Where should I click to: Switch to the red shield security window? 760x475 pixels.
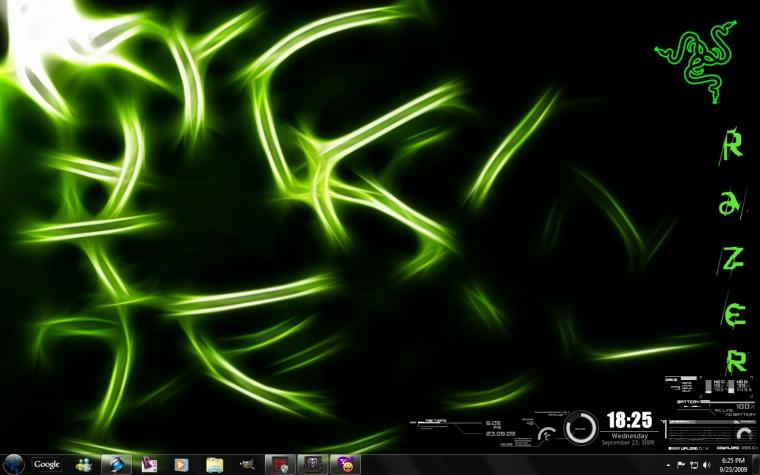[x=280, y=464]
